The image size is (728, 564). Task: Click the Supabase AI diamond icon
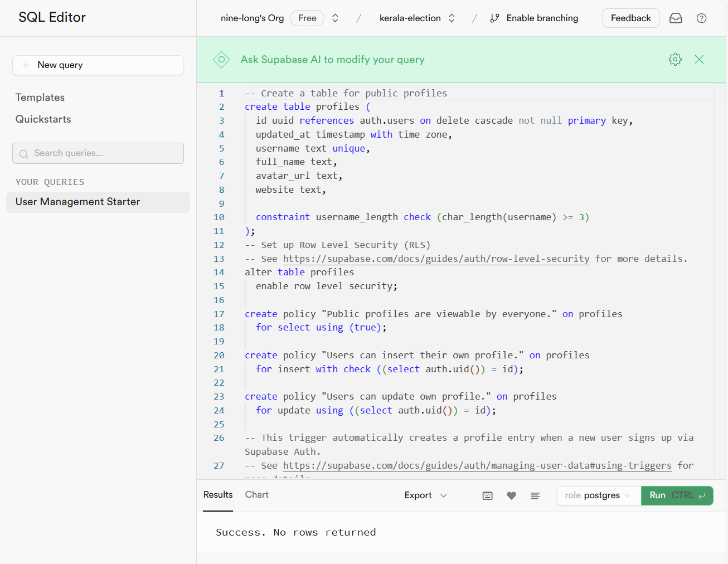(221, 60)
